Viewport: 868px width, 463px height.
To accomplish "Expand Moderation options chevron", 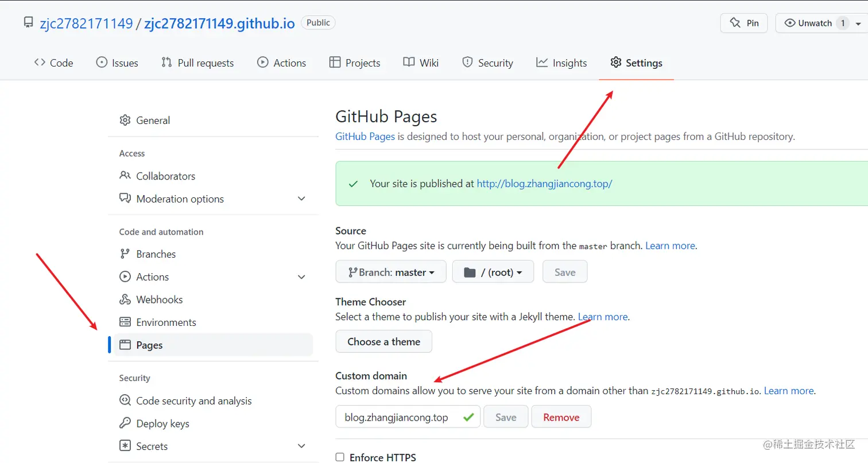I will (x=301, y=199).
